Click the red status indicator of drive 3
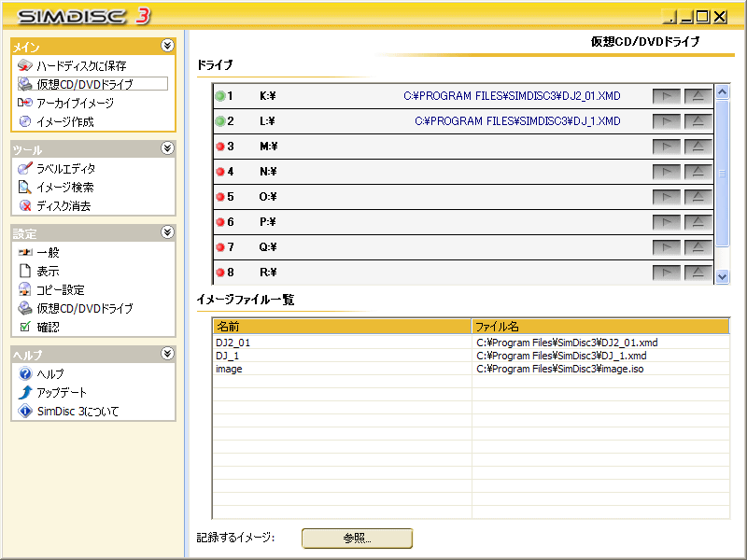Screen dimensions: 747x560 219,147
